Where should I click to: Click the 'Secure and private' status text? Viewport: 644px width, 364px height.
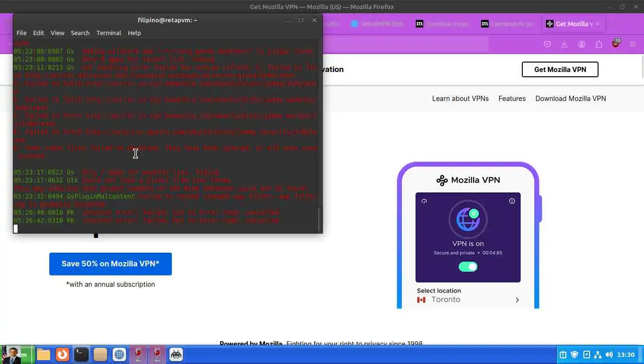click(x=454, y=253)
